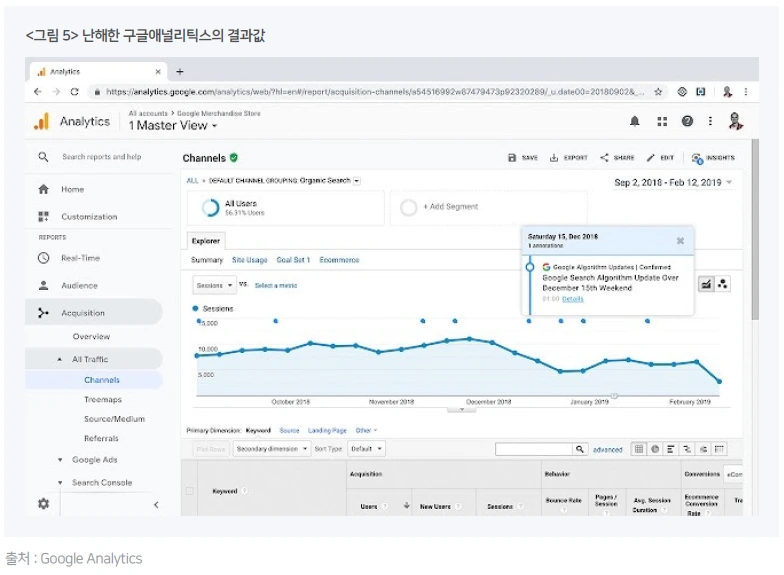Switch to Goal Set 1 metric group
This screenshot has height=575, width=784.
point(293,260)
